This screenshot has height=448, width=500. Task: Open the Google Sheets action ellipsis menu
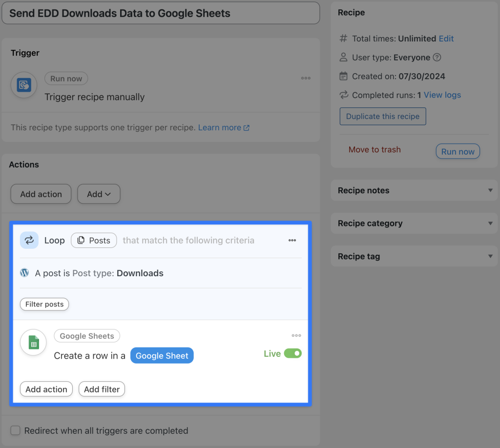[x=296, y=335]
